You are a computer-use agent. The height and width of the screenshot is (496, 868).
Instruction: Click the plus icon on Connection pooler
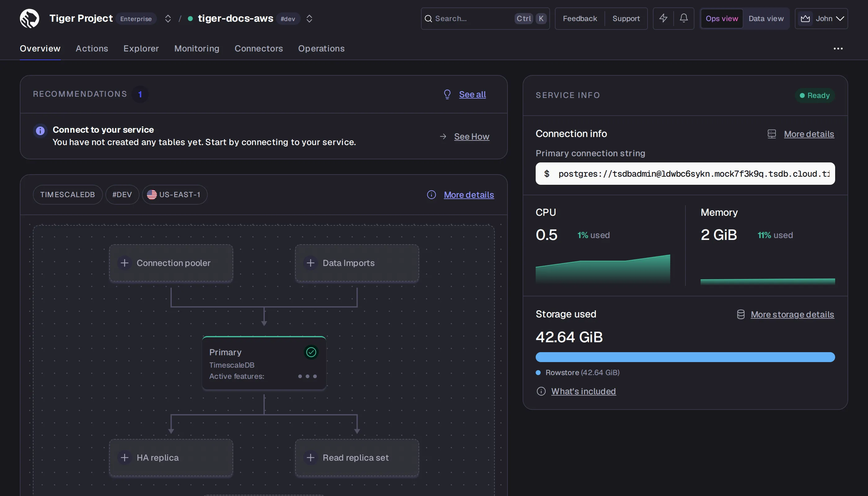click(x=125, y=263)
